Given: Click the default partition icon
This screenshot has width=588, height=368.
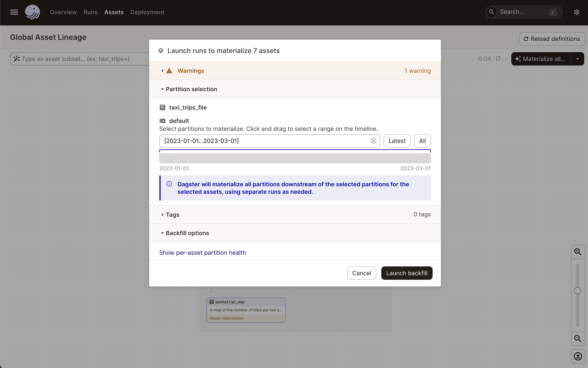Looking at the screenshot, I should [x=162, y=121].
